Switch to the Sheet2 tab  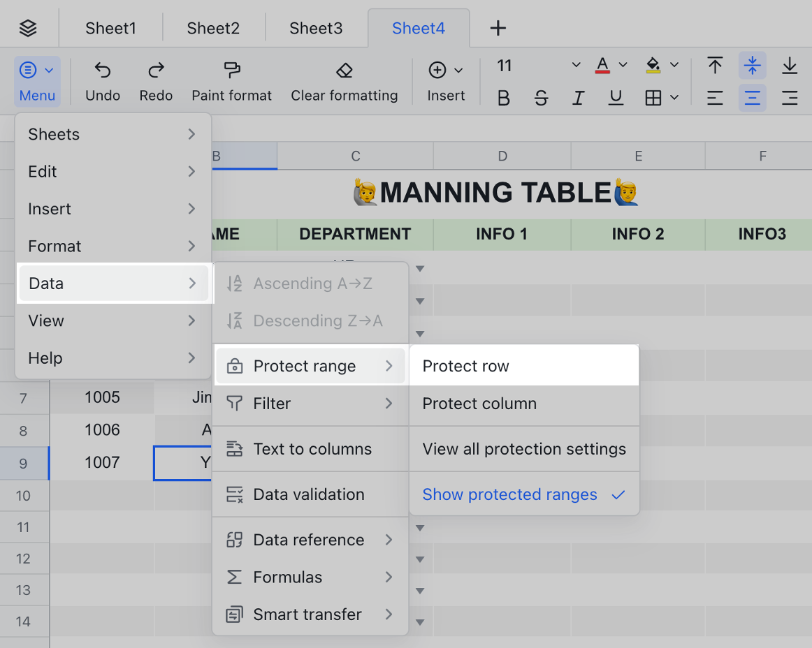point(213,29)
